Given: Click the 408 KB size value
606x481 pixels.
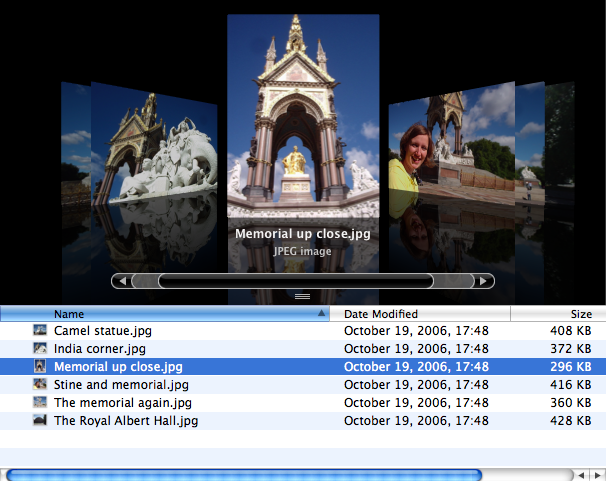Looking at the screenshot, I should tap(571, 330).
